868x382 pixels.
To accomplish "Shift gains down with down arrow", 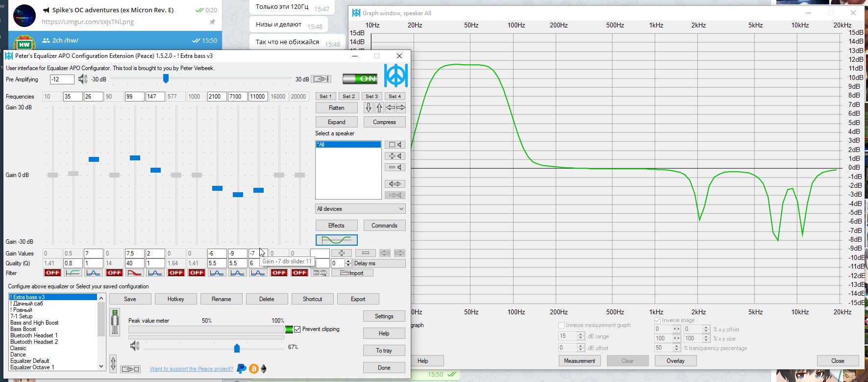I will pos(369,108).
